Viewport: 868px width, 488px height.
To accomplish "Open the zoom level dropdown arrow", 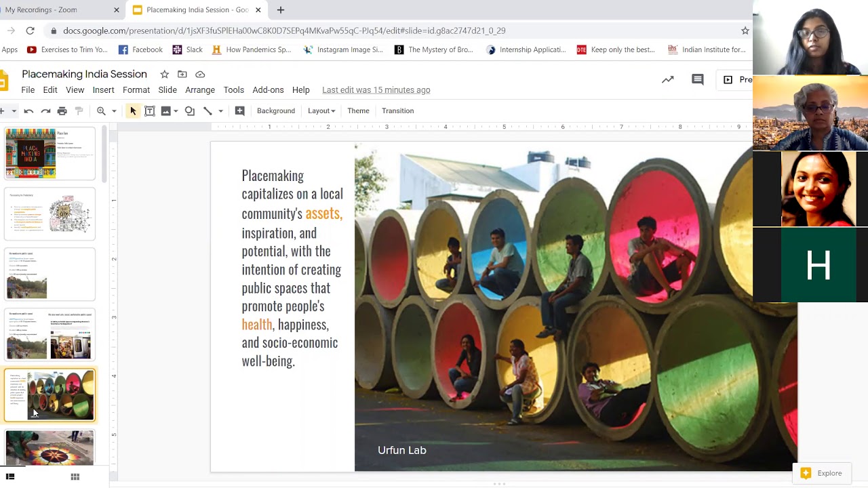I will [114, 111].
